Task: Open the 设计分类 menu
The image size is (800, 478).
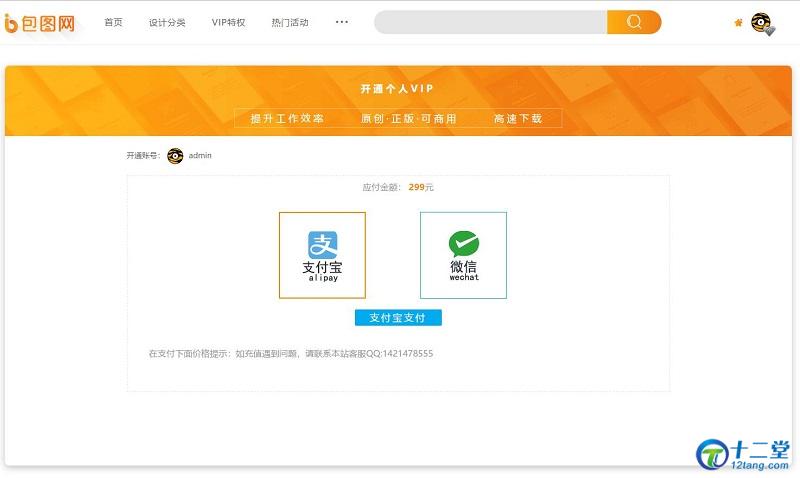Action: [x=167, y=22]
